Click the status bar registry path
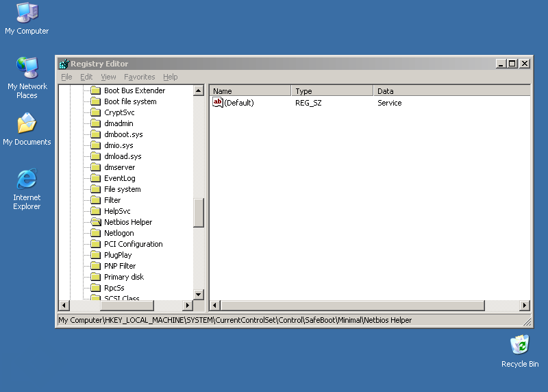 (x=235, y=320)
